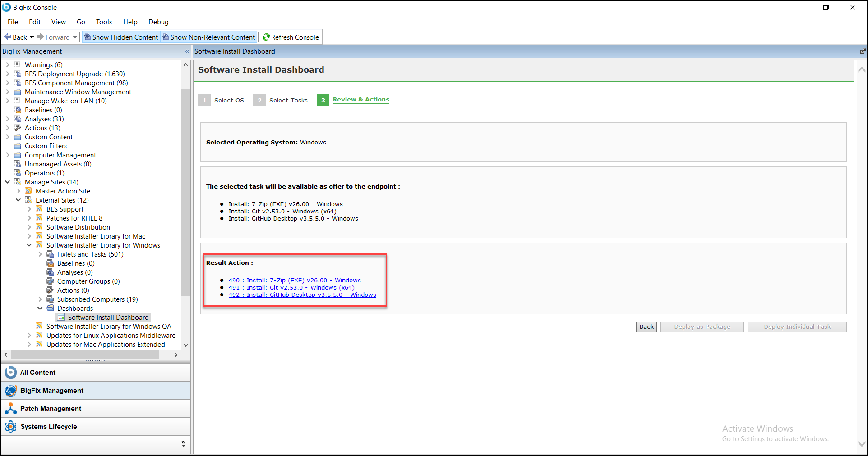868x456 pixels.
Task: Open the Back history dropdown arrow
Action: (32, 37)
